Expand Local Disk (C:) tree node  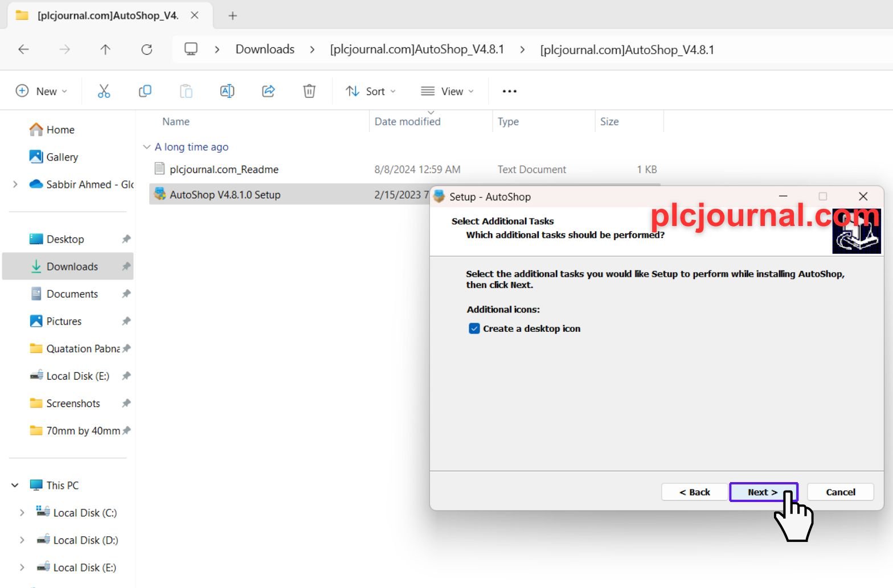click(22, 512)
